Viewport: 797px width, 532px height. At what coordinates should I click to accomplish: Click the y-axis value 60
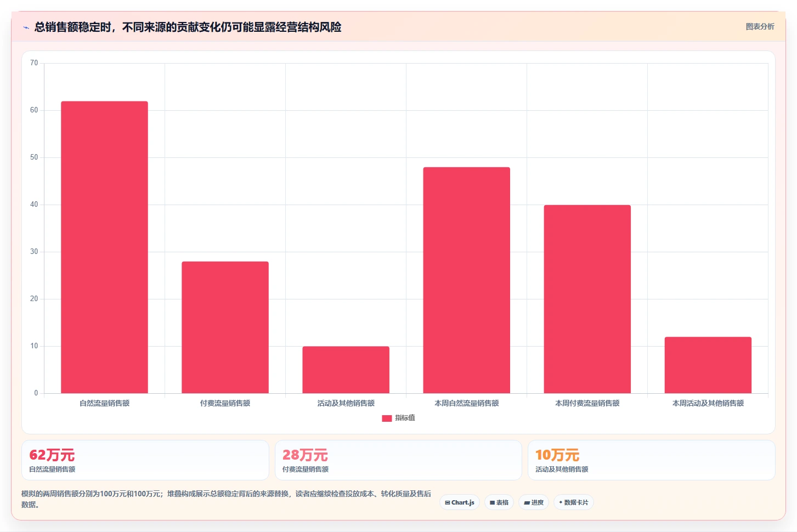34,110
